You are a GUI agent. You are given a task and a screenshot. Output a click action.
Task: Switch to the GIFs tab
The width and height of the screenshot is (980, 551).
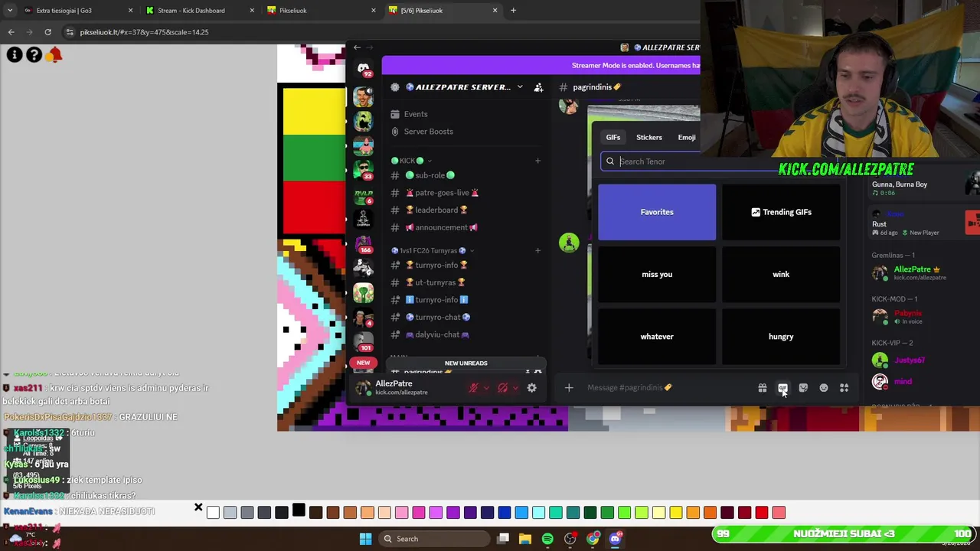(613, 138)
